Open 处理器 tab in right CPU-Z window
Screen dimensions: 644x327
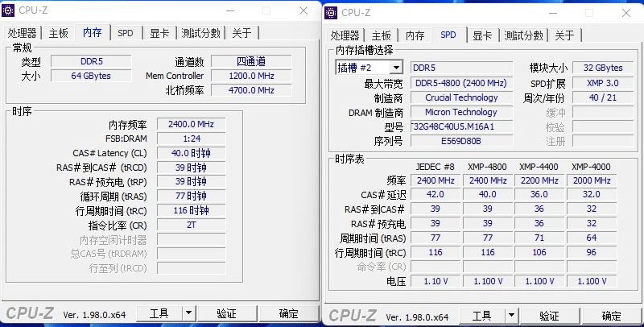345,35
